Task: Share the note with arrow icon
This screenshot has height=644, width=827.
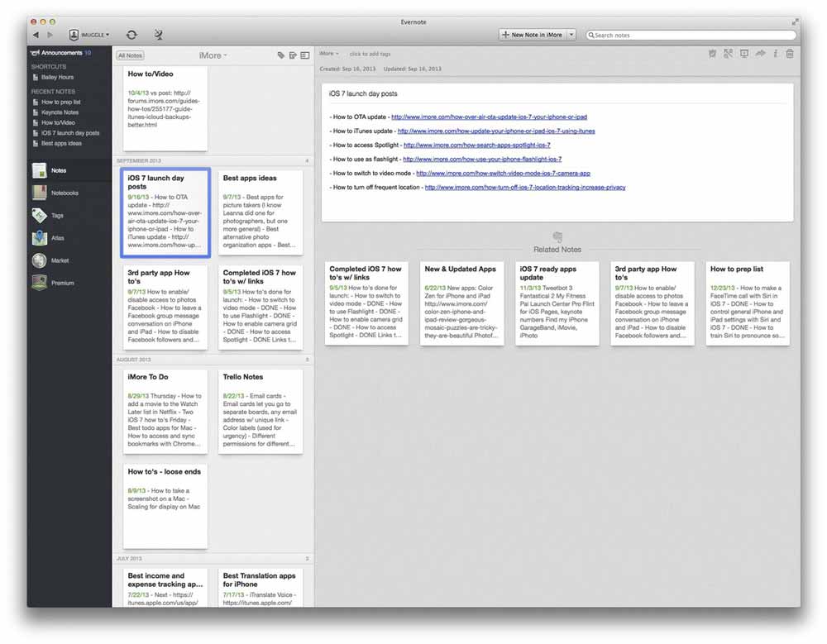Action: pos(760,53)
